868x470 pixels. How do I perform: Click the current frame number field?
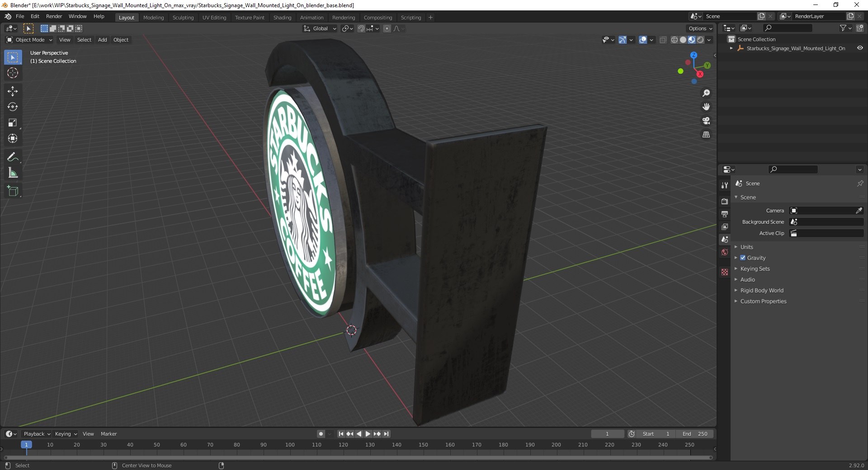point(607,434)
